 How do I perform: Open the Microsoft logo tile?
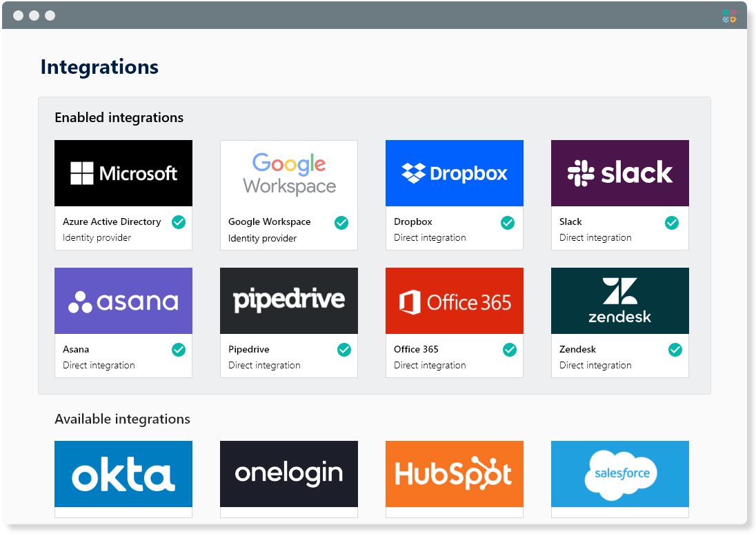(123, 173)
